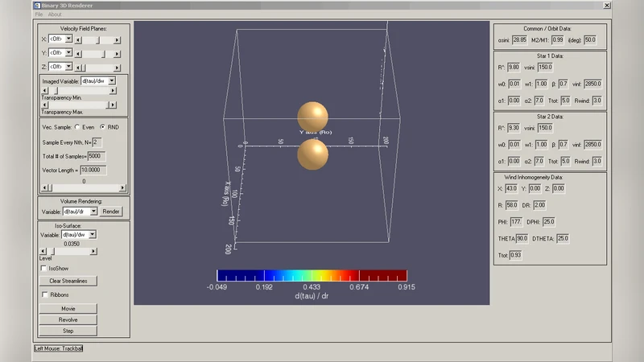Screen dimensions: 644x362
Task: Start the Movie button
Action: tap(68, 308)
